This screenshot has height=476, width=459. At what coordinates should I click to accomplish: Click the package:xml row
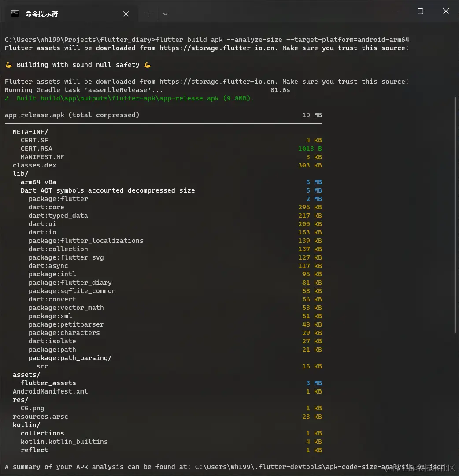click(175, 316)
